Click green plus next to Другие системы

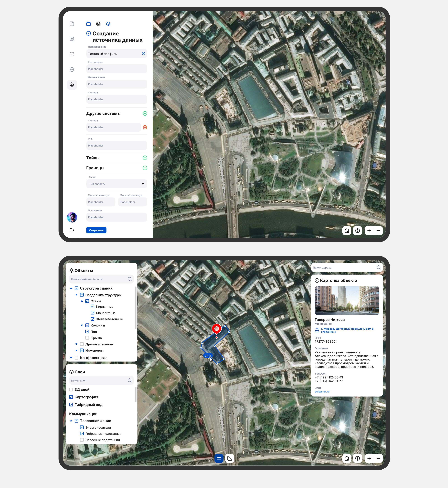[145, 113]
